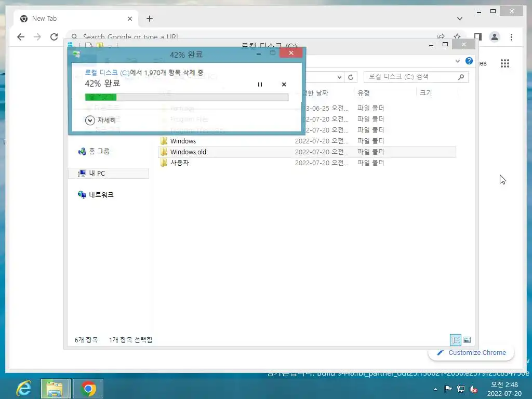
Task: Click the 로컬 디스크 (C:) link in dialog
Action: (107, 73)
